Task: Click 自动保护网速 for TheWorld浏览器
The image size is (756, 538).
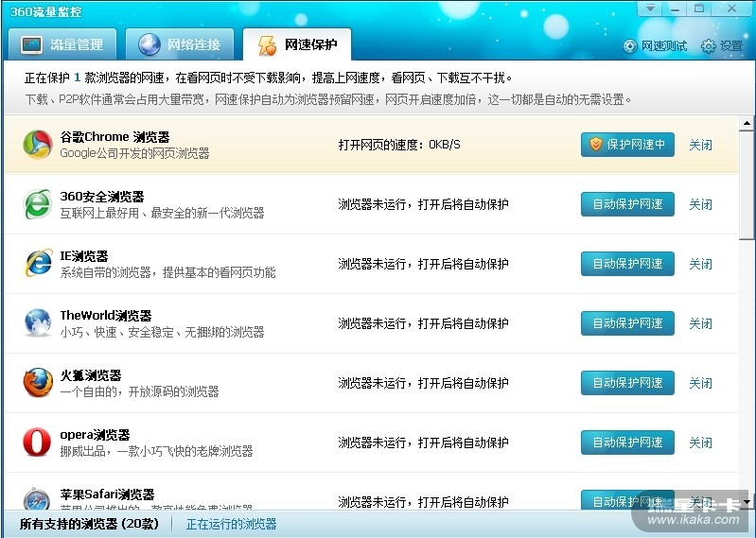Action: coord(627,323)
